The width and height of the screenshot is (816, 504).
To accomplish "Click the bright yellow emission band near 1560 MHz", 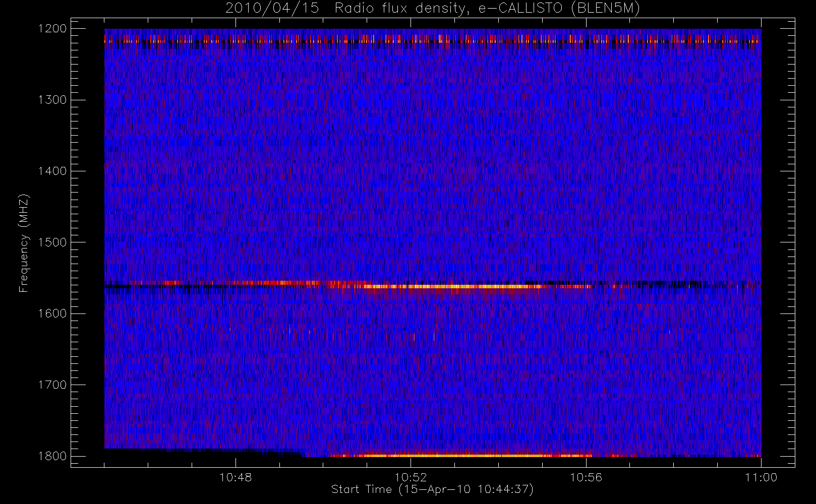I will [x=454, y=286].
